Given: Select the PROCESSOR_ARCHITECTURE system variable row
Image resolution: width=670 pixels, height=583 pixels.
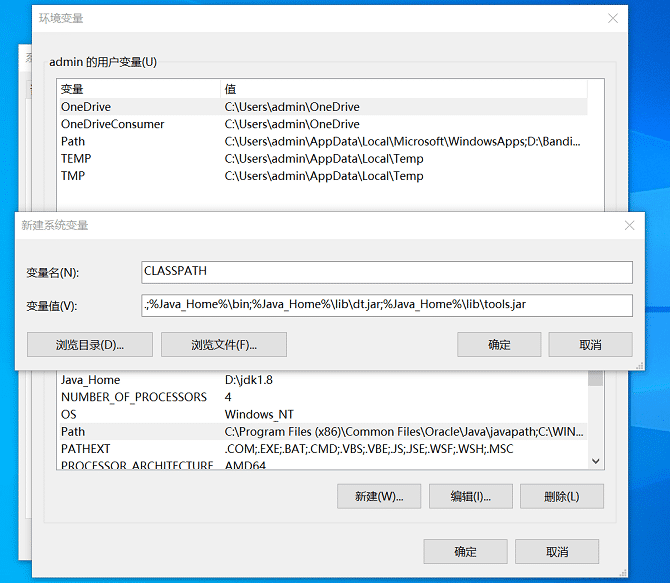Looking at the screenshot, I should pos(322,464).
